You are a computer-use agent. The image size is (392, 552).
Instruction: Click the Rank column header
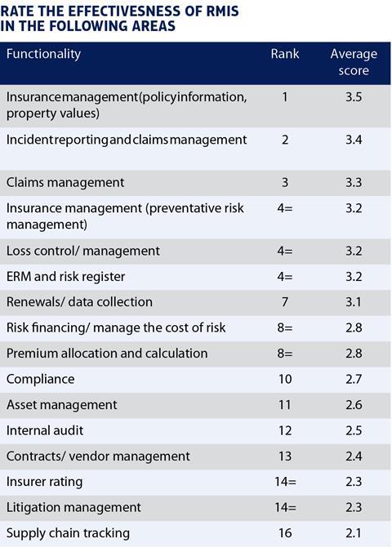tap(284, 54)
